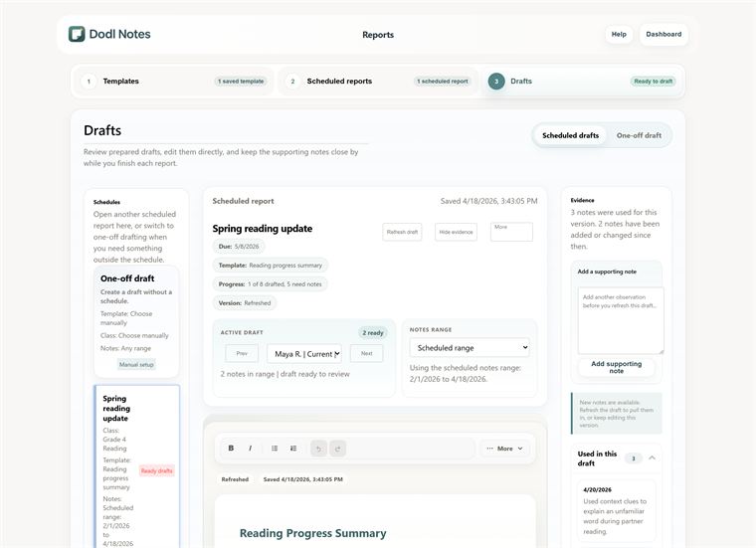Go to the Prev draft
756x548 pixels.
(x=242, y=353)
